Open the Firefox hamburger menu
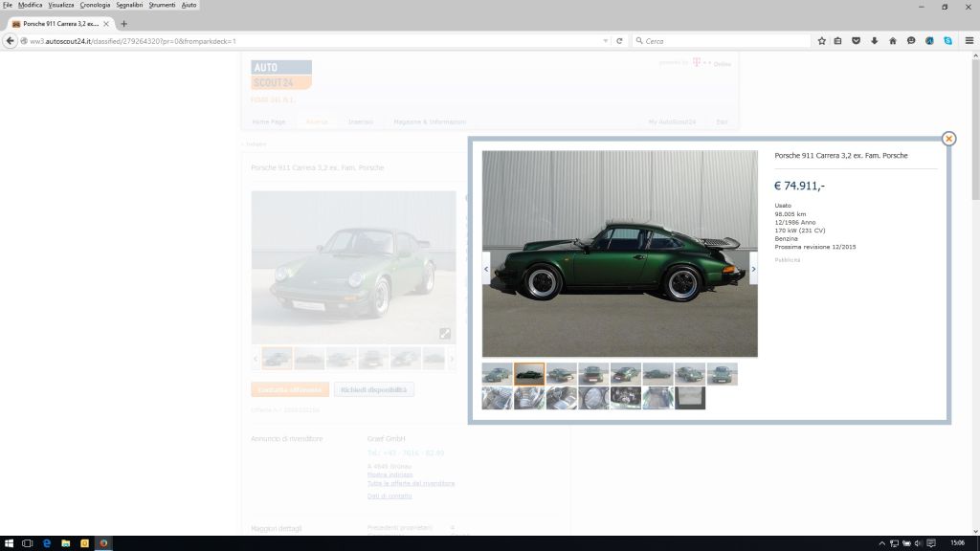The image size is (980, 551). (x=969, y=41)
